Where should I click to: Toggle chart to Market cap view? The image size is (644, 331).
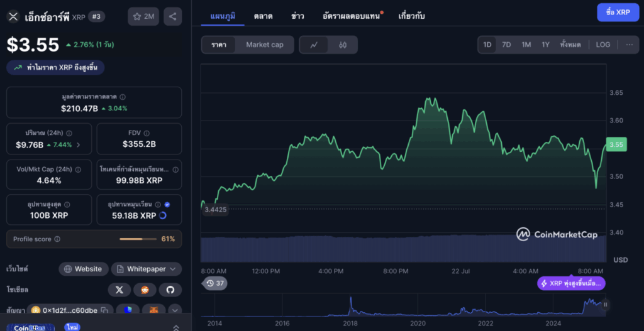click(264, 45)
